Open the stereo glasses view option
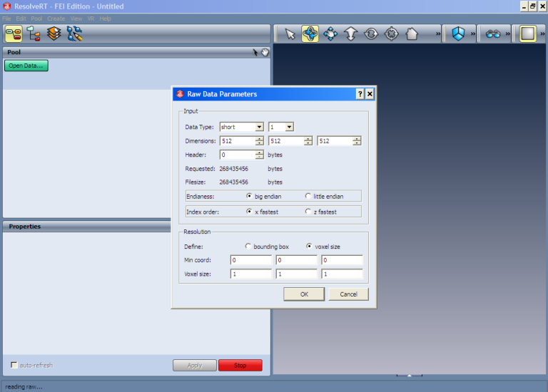The width and height of the screenshot is (548, 392). click(494, 33)
